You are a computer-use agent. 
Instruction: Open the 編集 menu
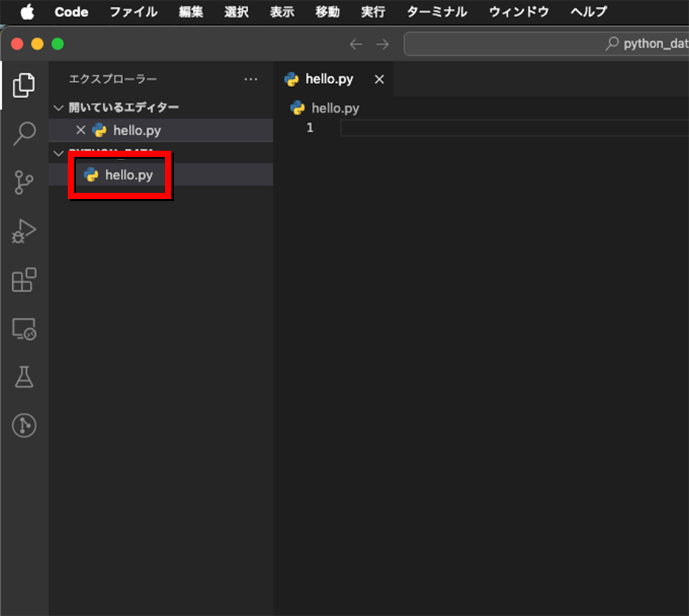tap(191, 12)
